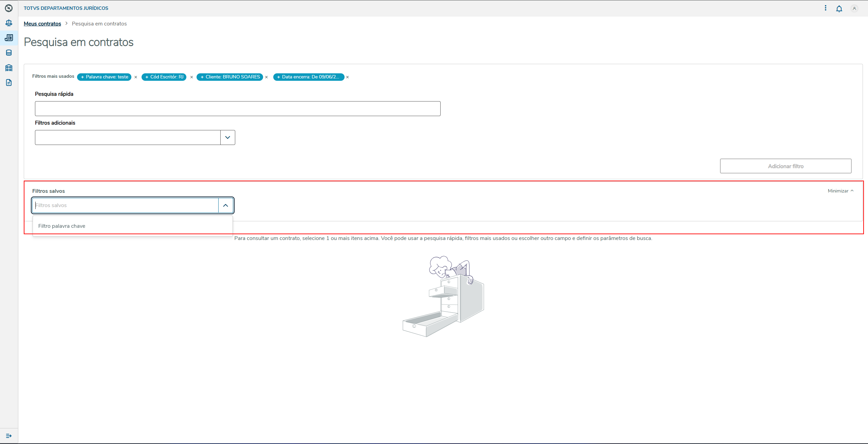The width and height of the screenshot is (868, 444).
Task: Remove the Cliente: BRUNO SOARES filter
Action: pos(266,77)
